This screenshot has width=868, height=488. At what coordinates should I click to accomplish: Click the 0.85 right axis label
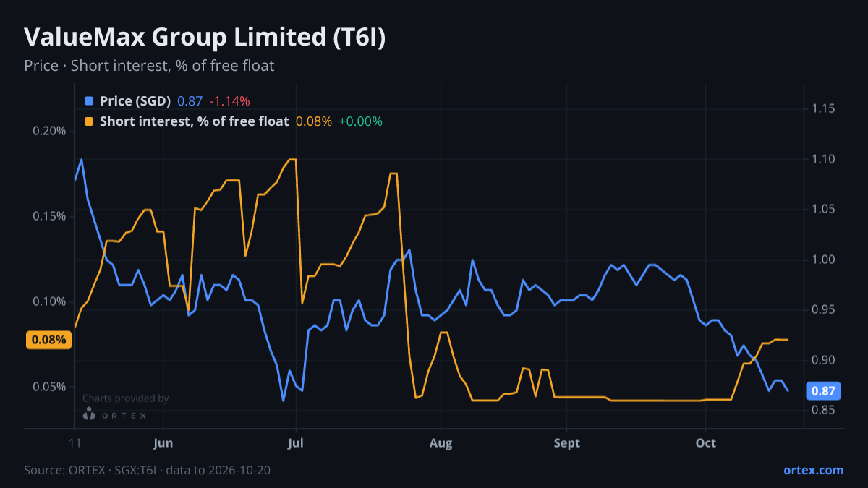tap(823, 410)
